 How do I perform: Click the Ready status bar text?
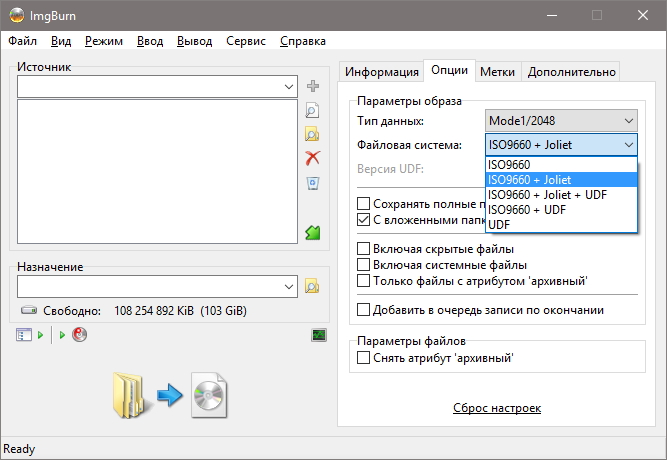click(19, 449)
